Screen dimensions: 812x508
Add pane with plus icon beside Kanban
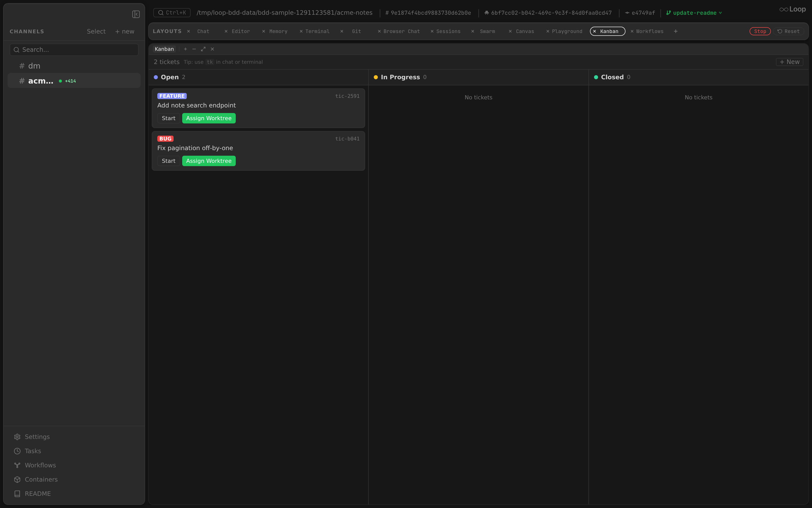(185, 49)
